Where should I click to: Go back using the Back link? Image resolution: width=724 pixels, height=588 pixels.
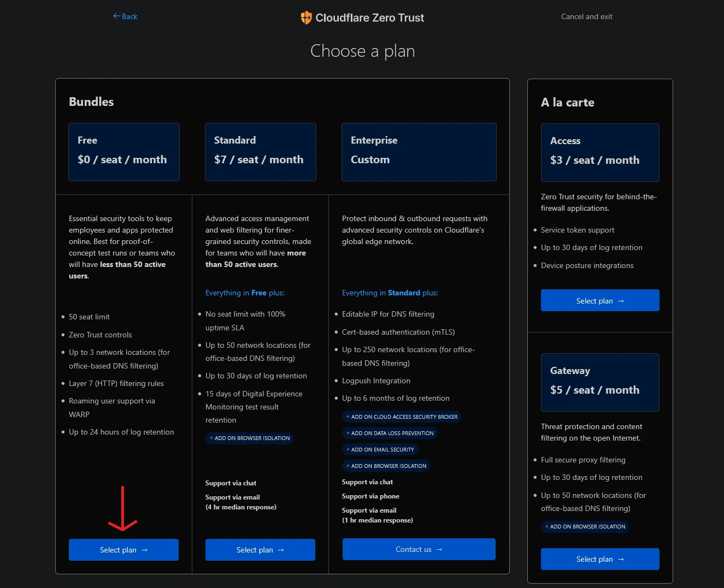[x=125, y=16]
